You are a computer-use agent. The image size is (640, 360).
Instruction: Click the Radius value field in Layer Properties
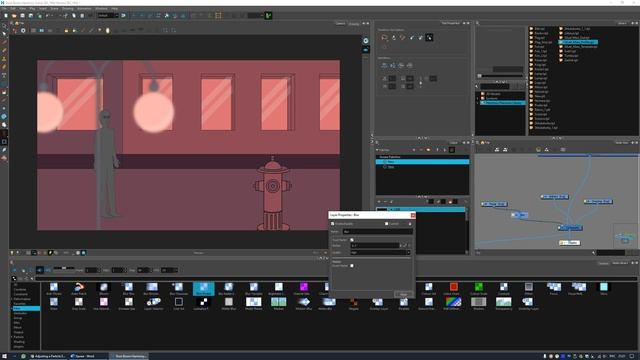pyautogui.click(x=375, y=245)
